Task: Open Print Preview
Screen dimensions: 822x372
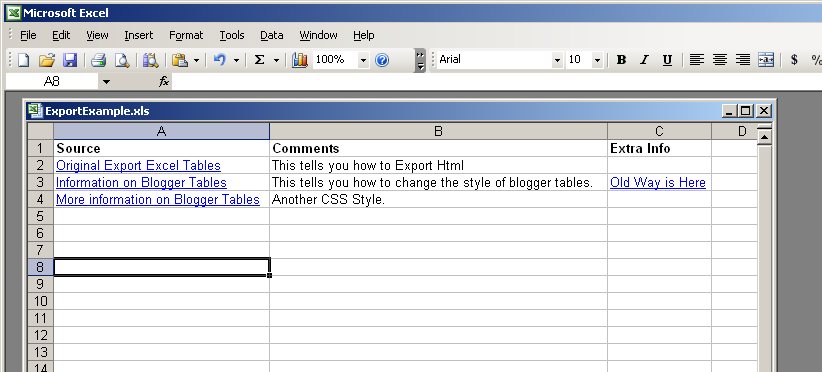Action: coord(122,60)
